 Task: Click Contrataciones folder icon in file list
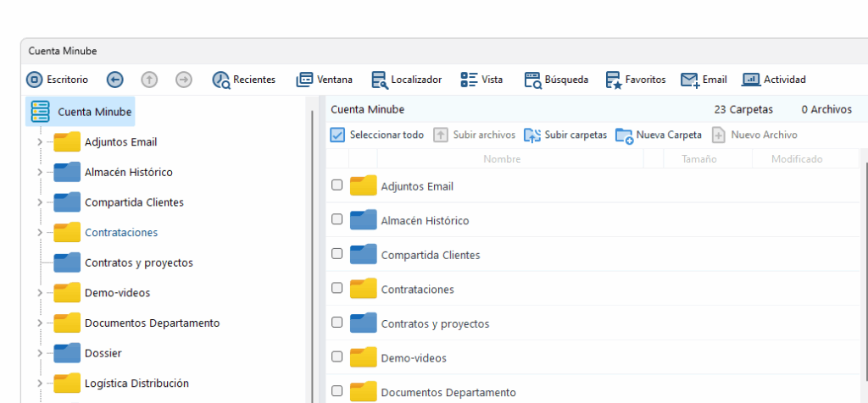(x=363, y=289)
